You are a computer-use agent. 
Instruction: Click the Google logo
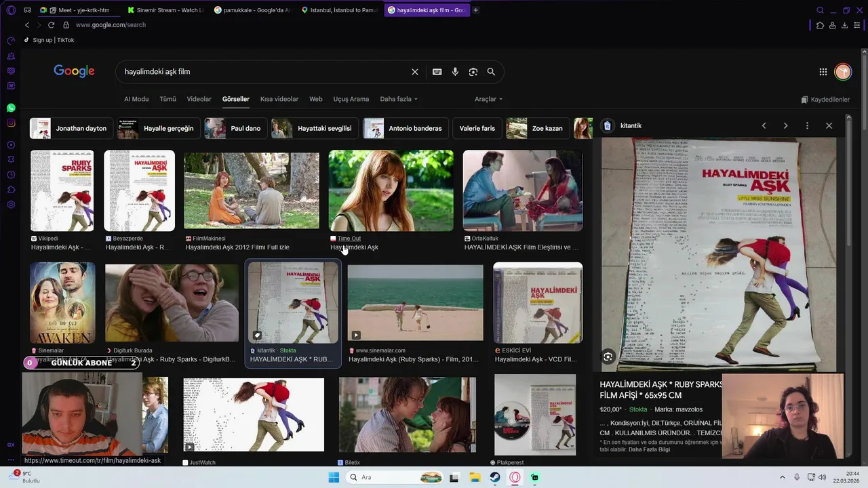pos(74,71)
